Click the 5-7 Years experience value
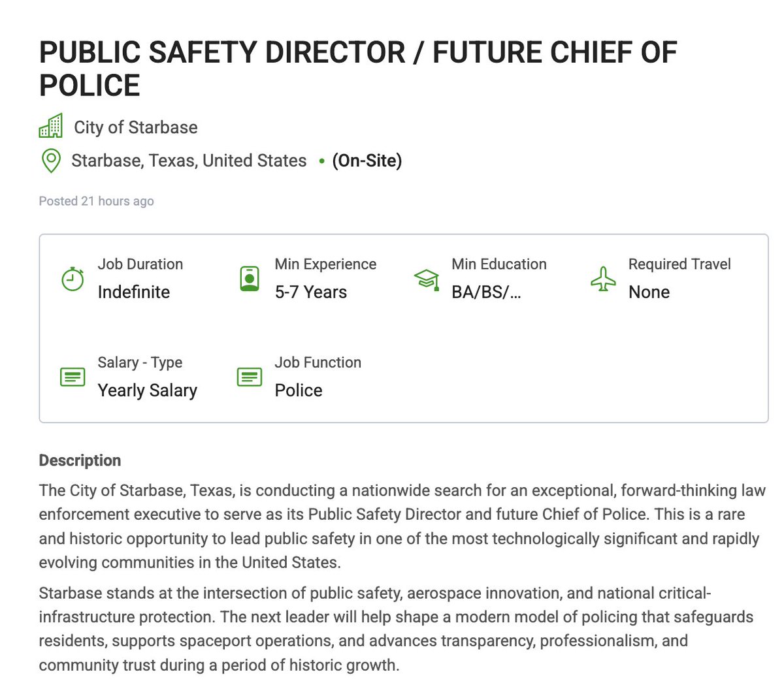Screen dimensions: 784x685 click(310, 292)
